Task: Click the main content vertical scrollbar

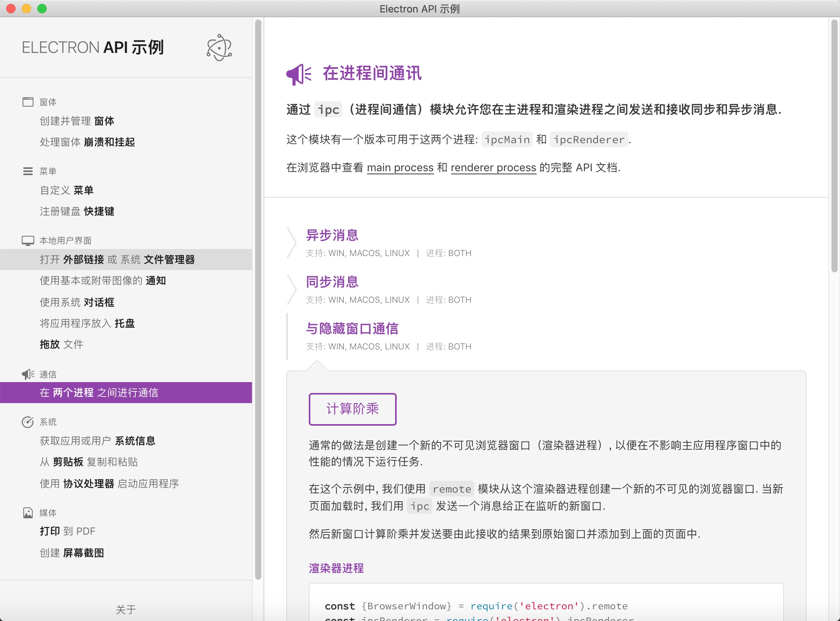Action: 834,146
